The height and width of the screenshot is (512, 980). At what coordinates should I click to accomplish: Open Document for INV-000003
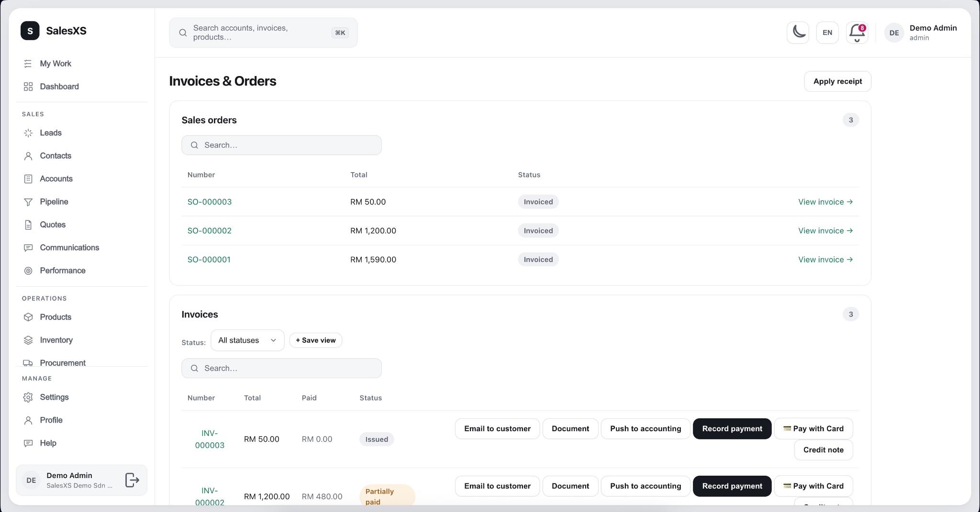pyautogui.click(x=570, y=429)
